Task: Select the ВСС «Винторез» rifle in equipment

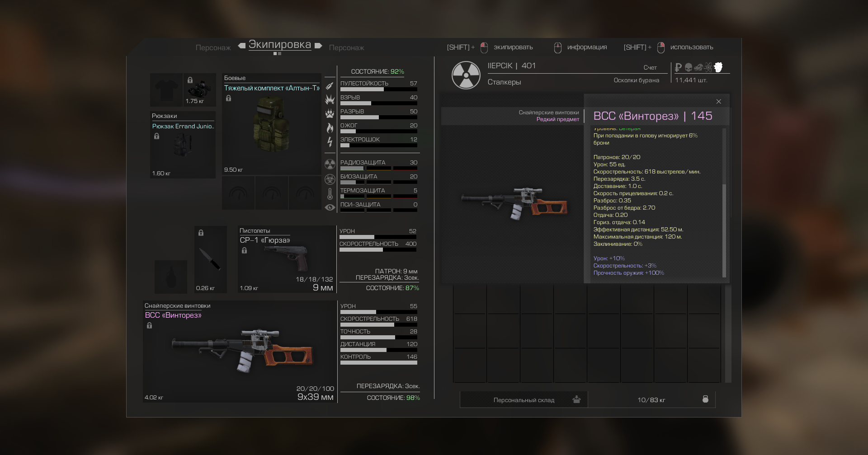Action: pyautogui.click(x=240, y=352)
